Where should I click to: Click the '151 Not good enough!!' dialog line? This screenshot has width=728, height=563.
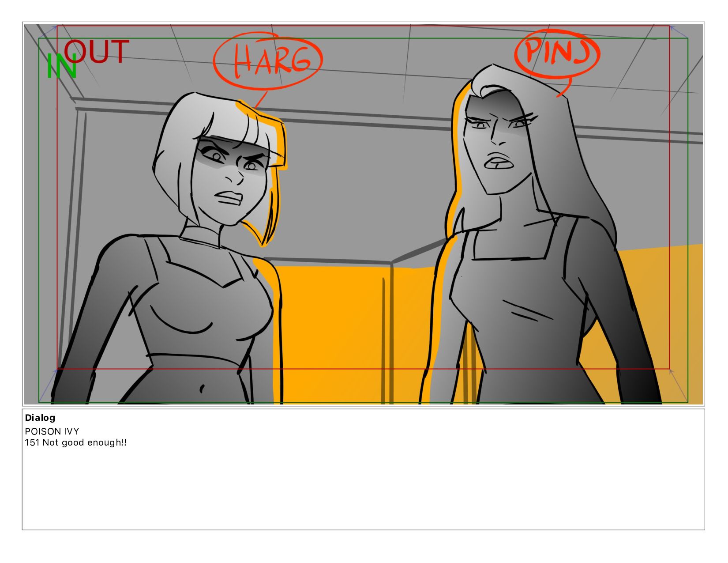tap(76, 442)
